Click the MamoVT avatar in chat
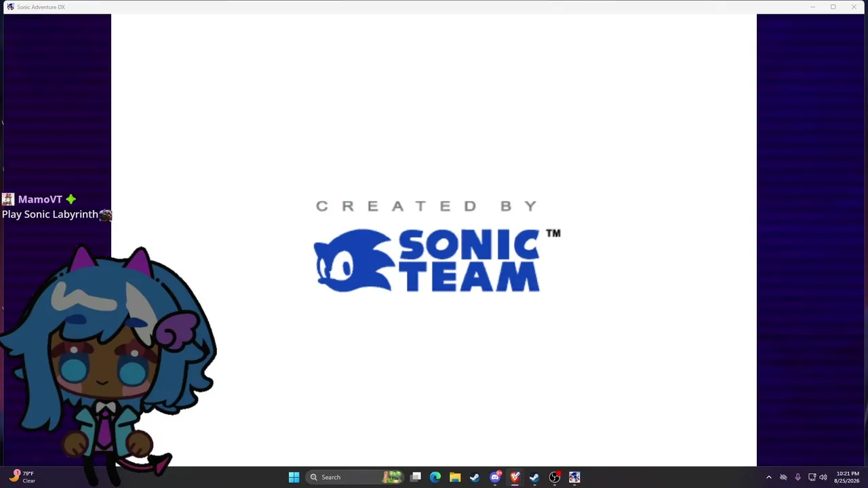 tap(8, 199)
